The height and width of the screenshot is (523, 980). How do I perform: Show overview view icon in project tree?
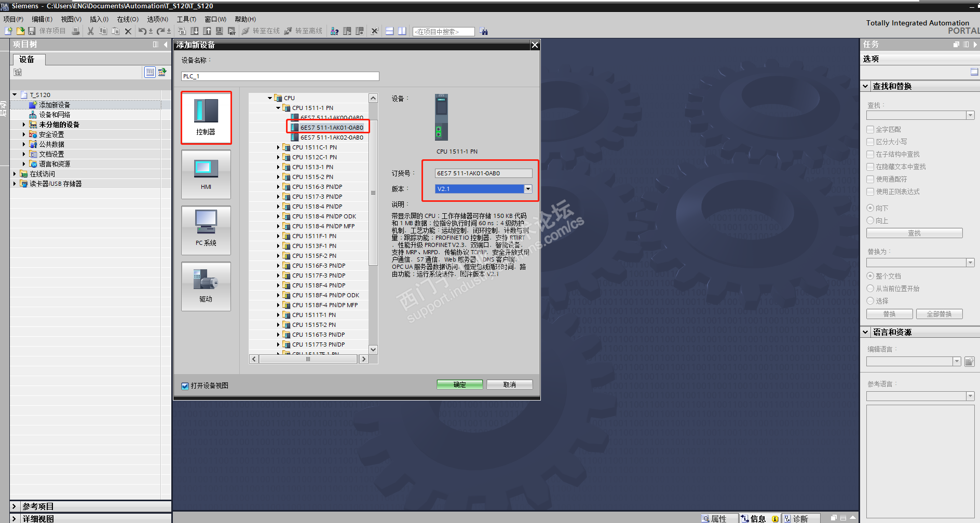click(x=150, y=72)
